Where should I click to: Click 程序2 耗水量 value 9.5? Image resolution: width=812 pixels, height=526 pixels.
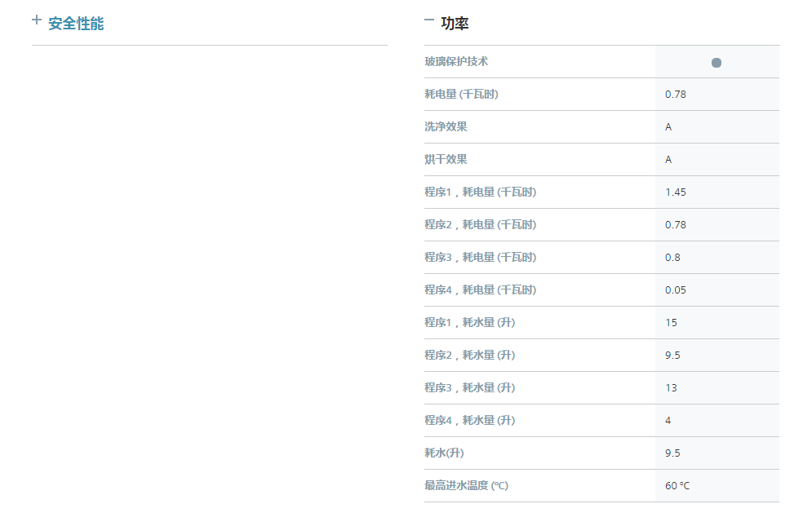pyautogui.click(x=672, y=356)
